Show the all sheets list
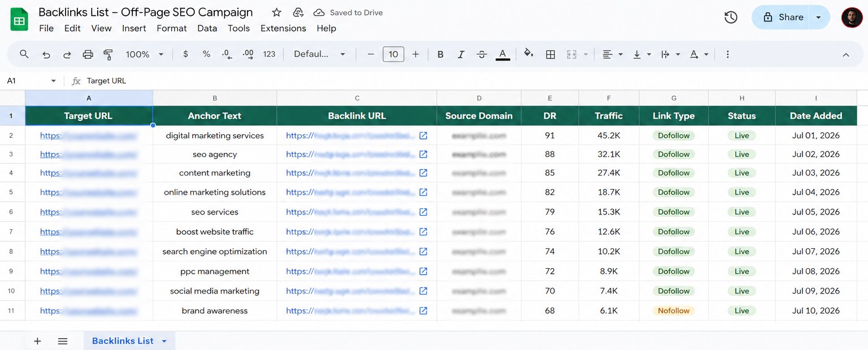 [63, 341]
